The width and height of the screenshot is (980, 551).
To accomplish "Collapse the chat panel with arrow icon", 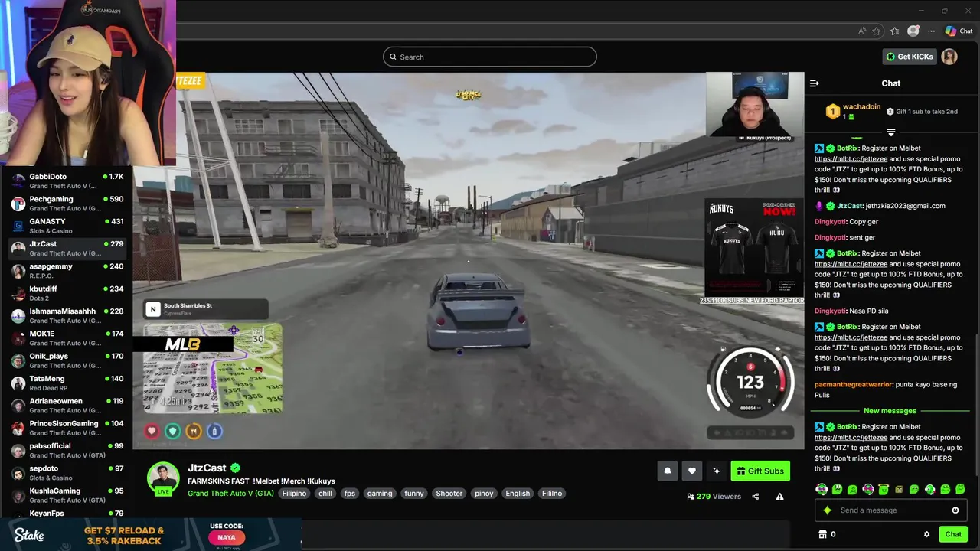I will 815,83.
